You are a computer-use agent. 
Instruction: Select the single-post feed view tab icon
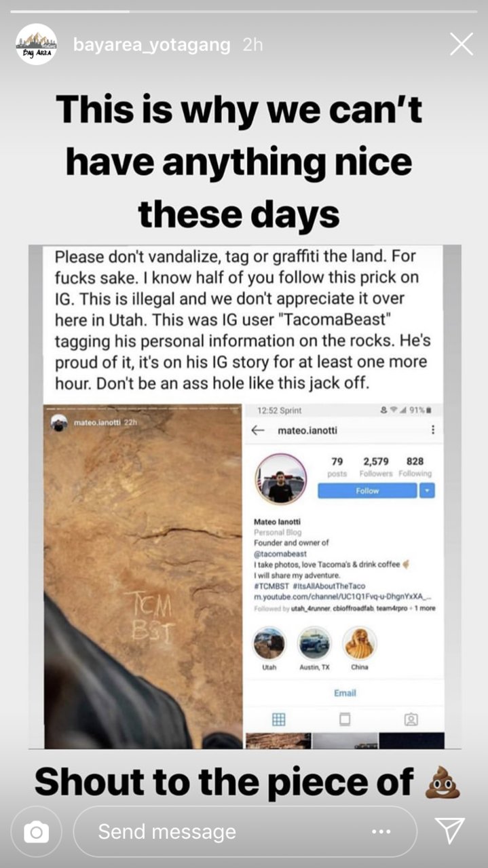coord(345,719)
